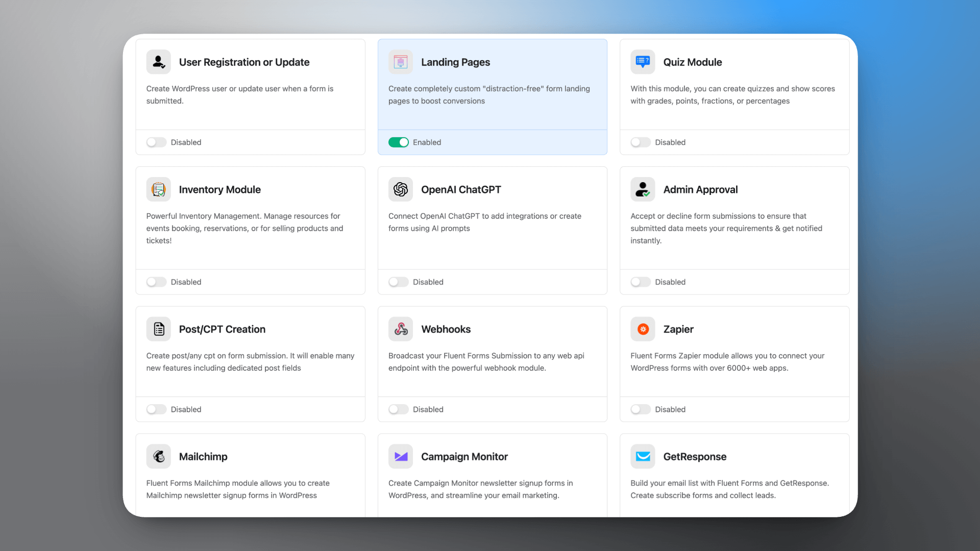Enable the User Registration or Update toggle

tap(156, 142)
